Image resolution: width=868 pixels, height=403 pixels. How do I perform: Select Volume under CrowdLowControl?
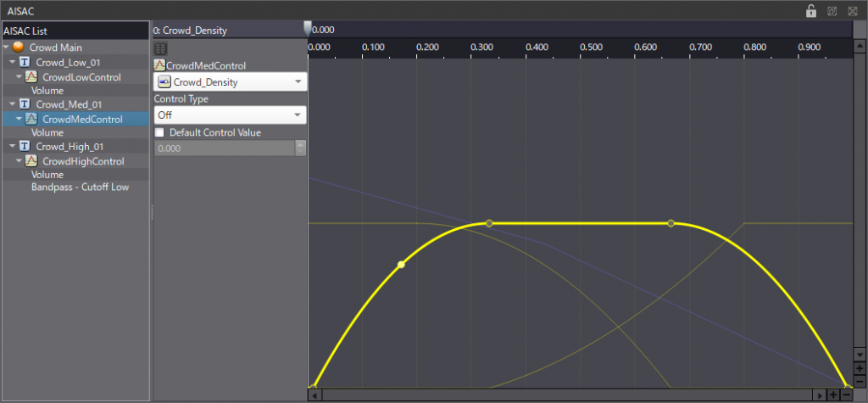(47, 90)
